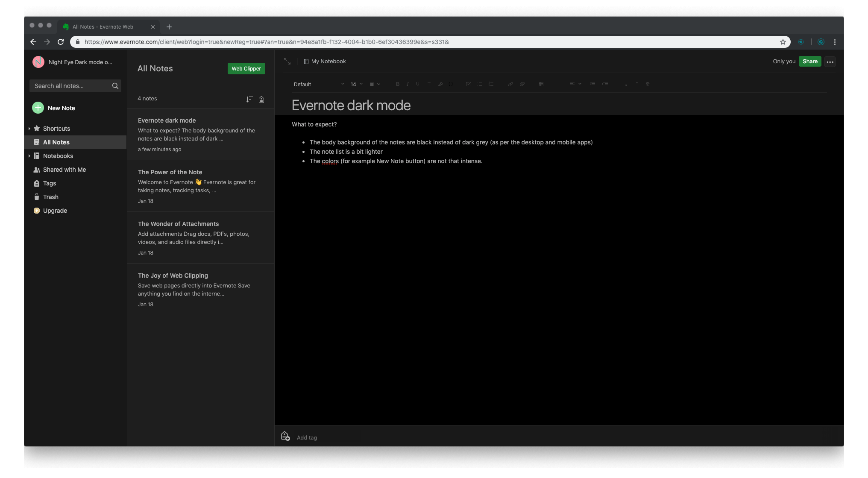Insert a horizontal rule
Screen dimensions: 868x478
pyautogui.click(x=553, y=84)
